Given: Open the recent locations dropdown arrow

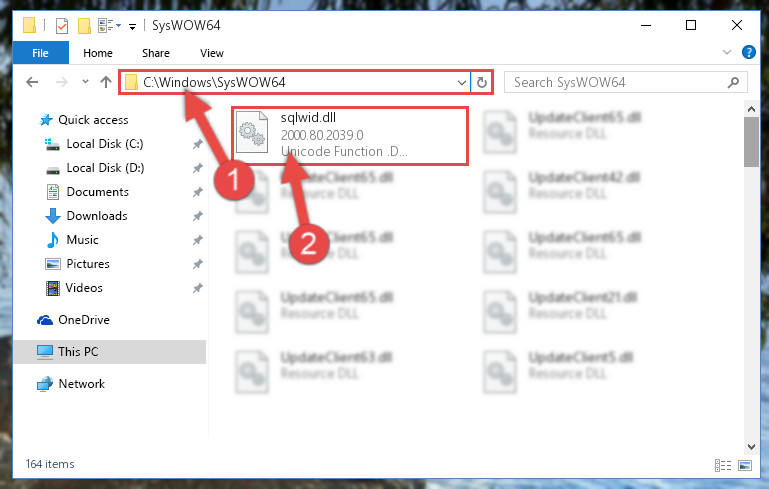Looking at the screenshot, I should (x=85, y=81).
